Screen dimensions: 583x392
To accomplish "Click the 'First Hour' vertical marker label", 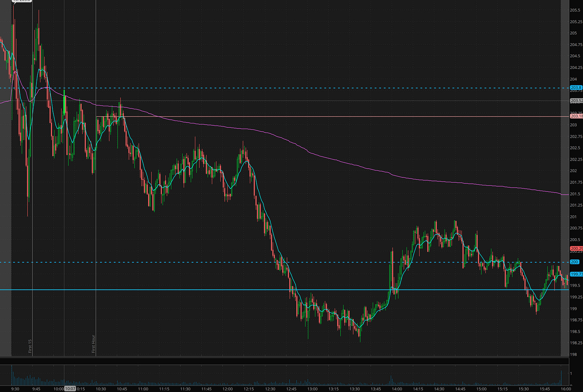I will tap(93, 344).
